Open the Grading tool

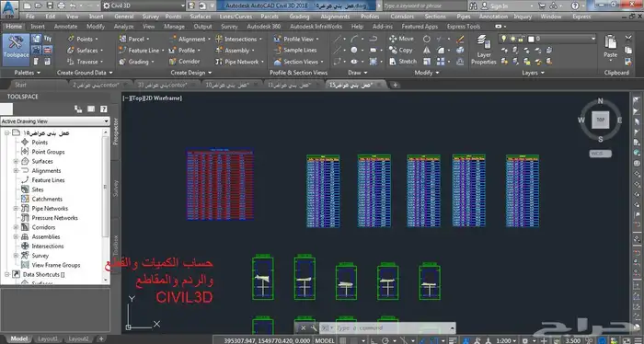pos(136,62)
